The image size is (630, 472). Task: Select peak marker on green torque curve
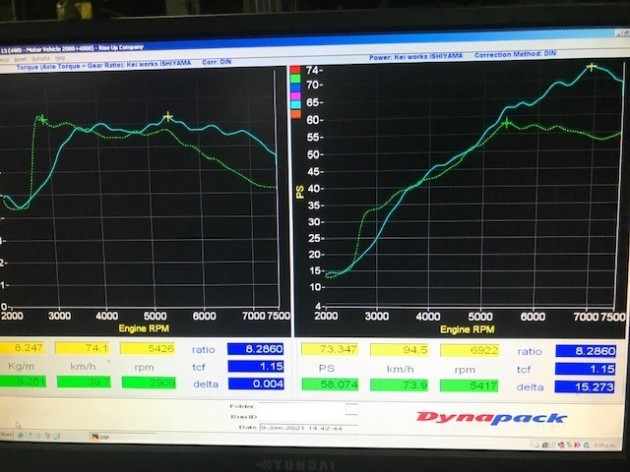[x=41, y=119]
